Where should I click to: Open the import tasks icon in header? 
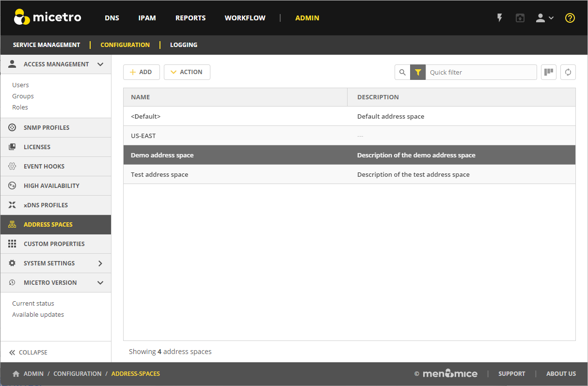click(x=520, y=18)
